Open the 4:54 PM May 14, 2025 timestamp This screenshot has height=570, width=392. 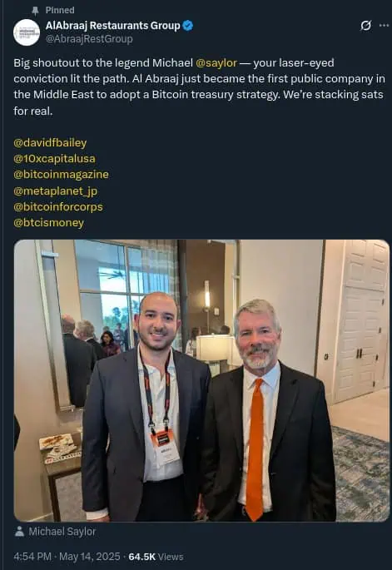[x=67, y=557]
